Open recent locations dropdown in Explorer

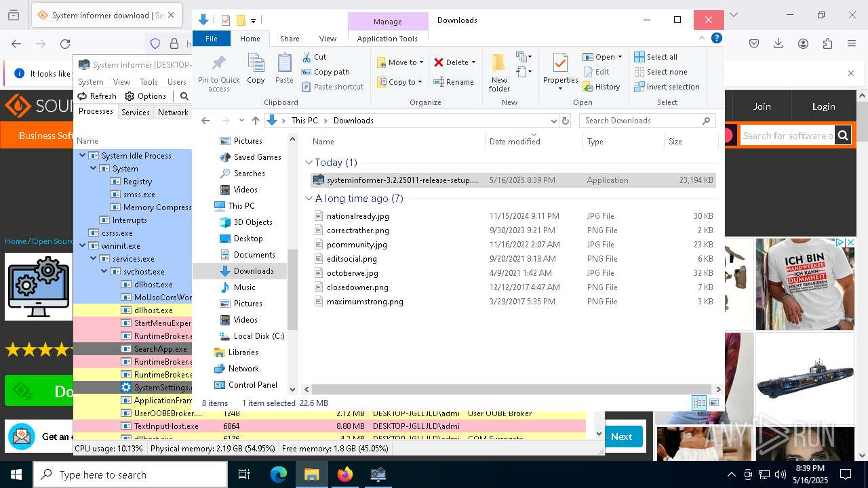click(x=241, y=121)
